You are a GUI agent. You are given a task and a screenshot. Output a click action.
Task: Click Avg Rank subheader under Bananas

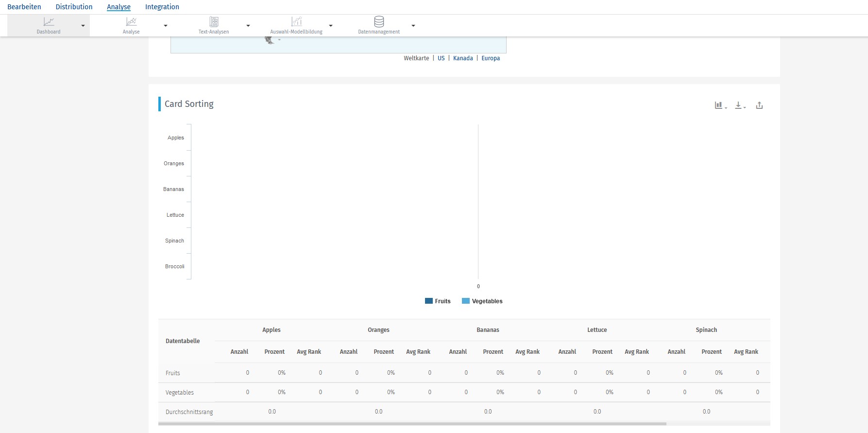click(528, 352)
